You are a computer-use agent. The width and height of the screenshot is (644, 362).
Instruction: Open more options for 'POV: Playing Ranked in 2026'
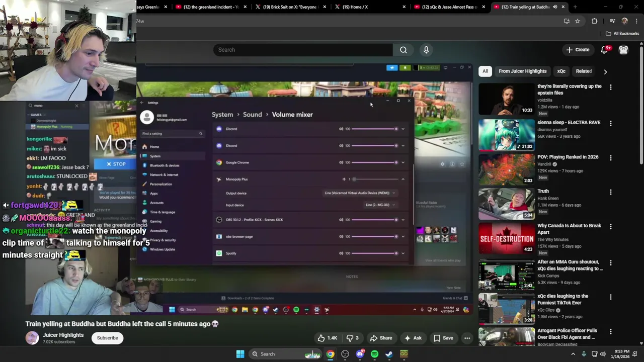[x=610, y=157]
